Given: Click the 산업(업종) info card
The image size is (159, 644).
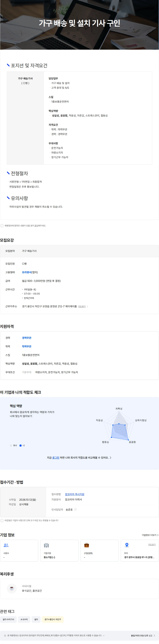Looking at the screenshot, I should pyautogui.click(x=100, y=550).
